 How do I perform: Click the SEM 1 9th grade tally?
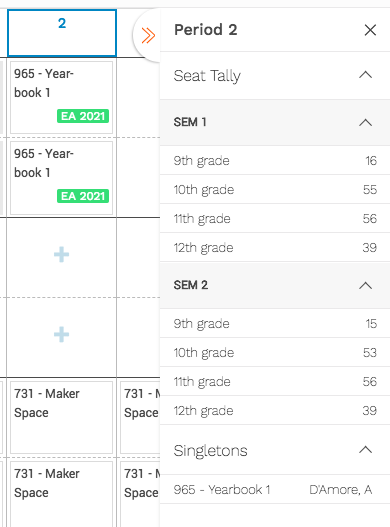371,160
